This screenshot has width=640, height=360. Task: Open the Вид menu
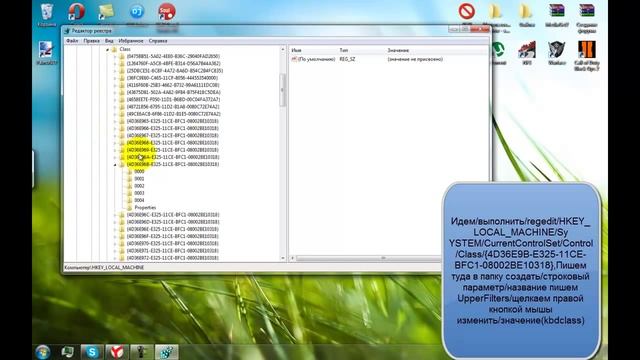coord(109,41)
